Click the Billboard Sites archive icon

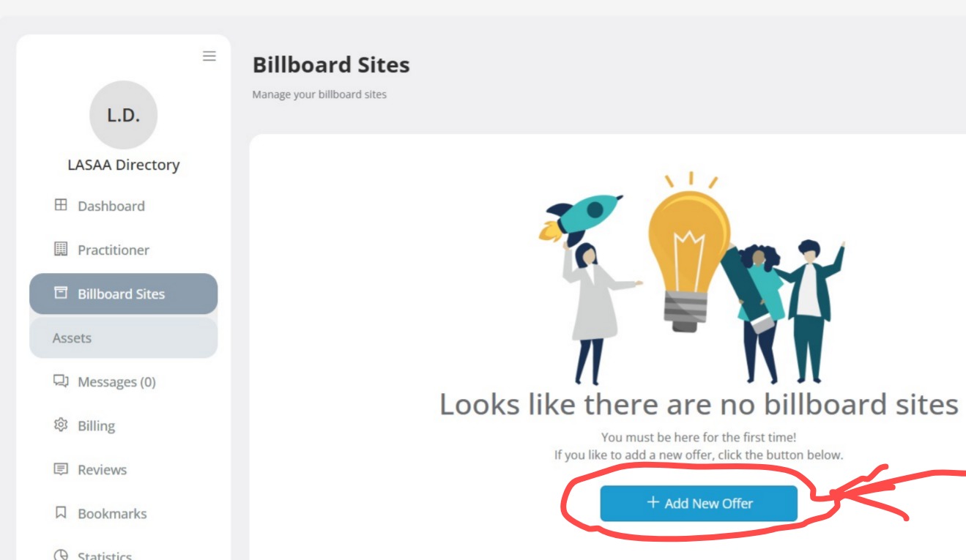[61, 293]
